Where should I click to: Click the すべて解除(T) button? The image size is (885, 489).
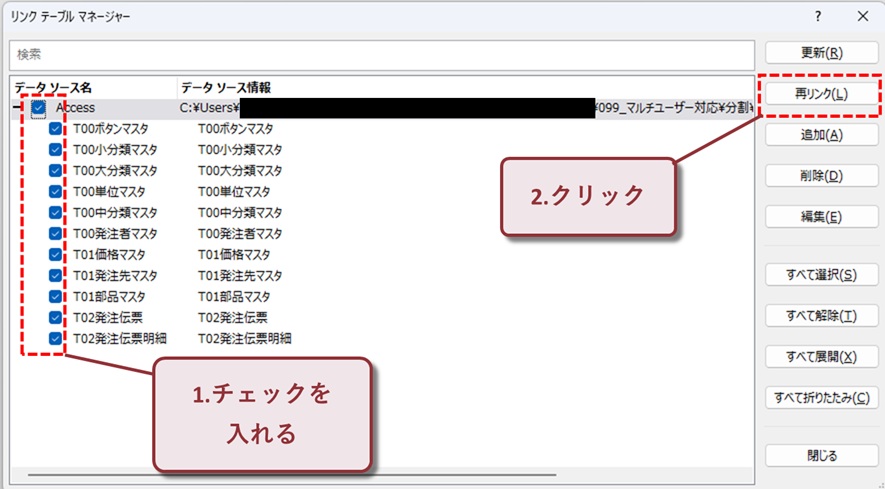tap(821, 316)
